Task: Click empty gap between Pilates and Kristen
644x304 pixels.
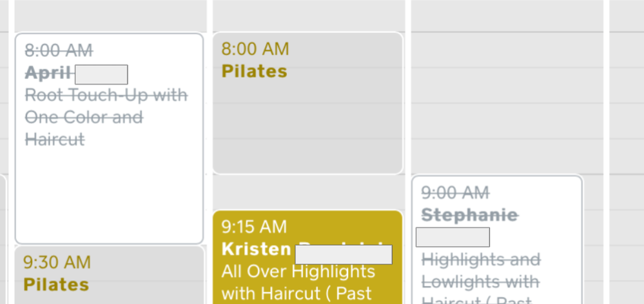Action: pyautogui.click(x=307, y=192)
